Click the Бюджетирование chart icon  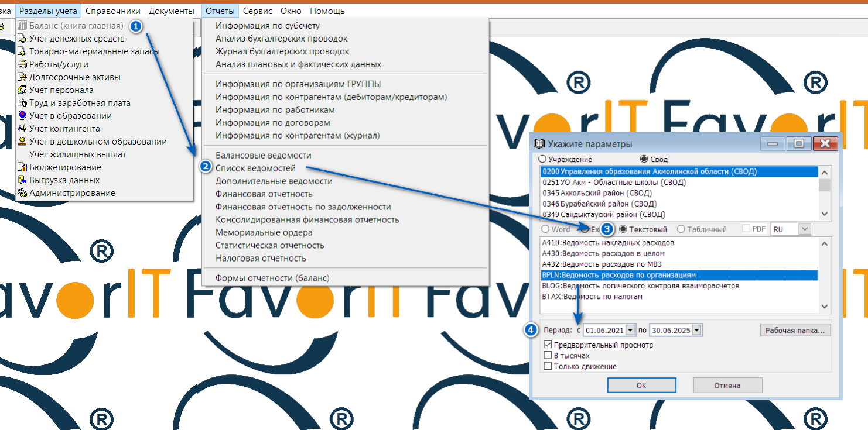point(22,167)
